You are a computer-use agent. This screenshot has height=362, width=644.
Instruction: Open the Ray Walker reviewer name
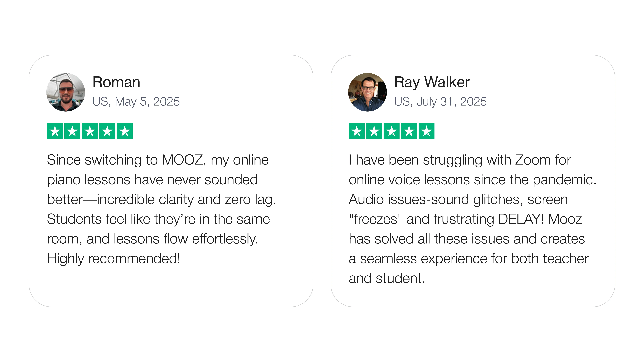pyautogui.click(x=432, y=82)
